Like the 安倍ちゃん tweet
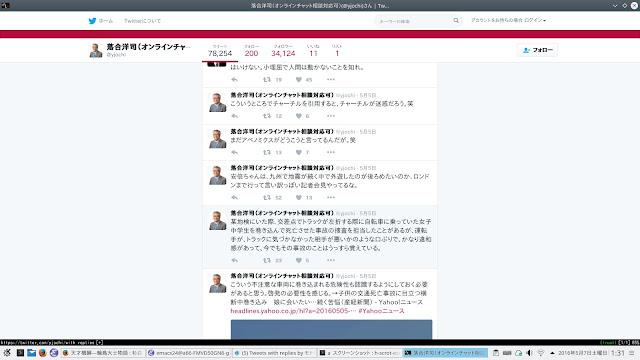 coord(299,198)
